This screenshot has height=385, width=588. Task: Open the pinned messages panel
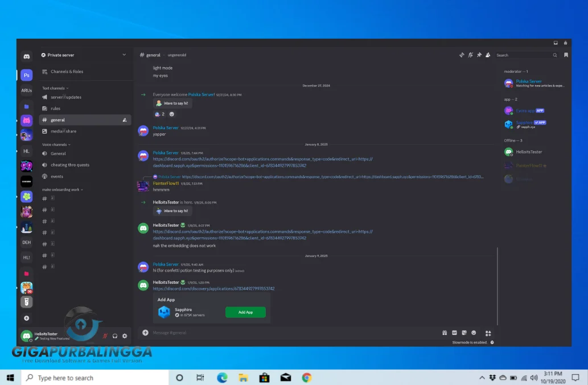[479, 55]
